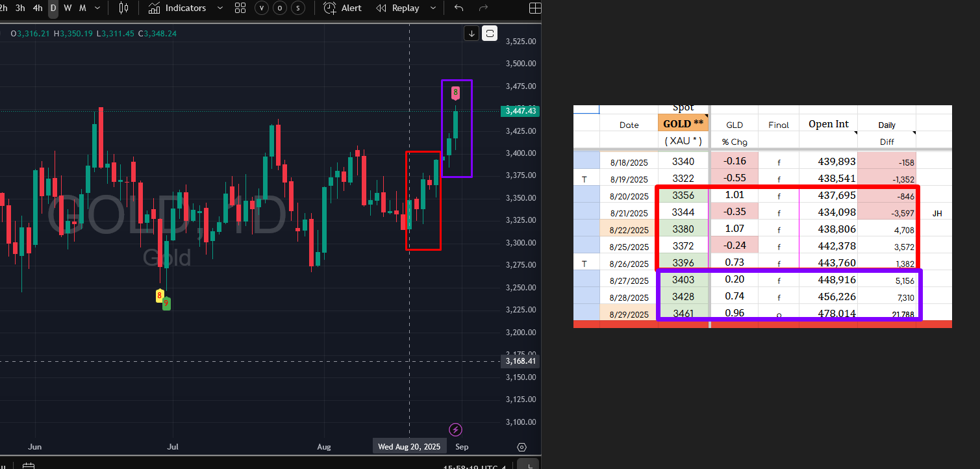
Task: Select the ( XAU * ) header cell
Action: click(683, 141)
